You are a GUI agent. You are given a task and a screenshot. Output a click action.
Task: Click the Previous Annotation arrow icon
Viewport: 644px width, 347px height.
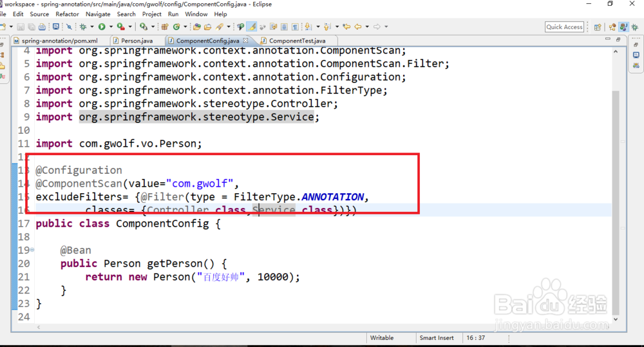coord(327,26)
